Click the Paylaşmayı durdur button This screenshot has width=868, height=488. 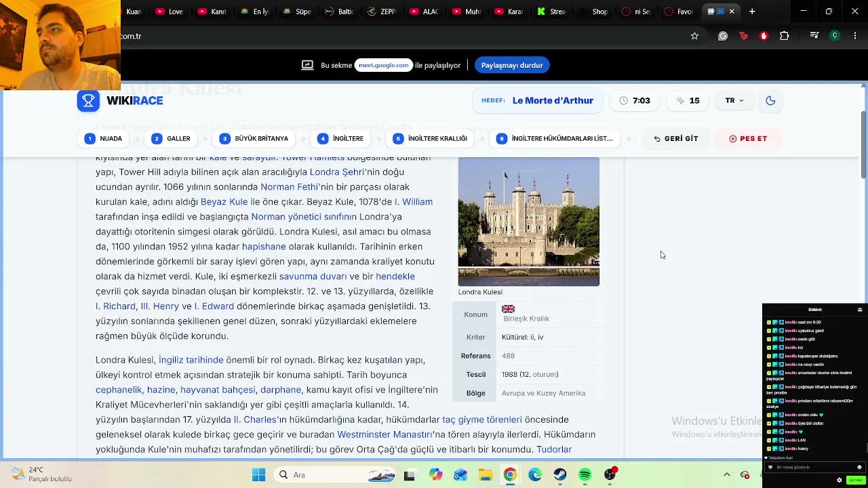point(512,65)
